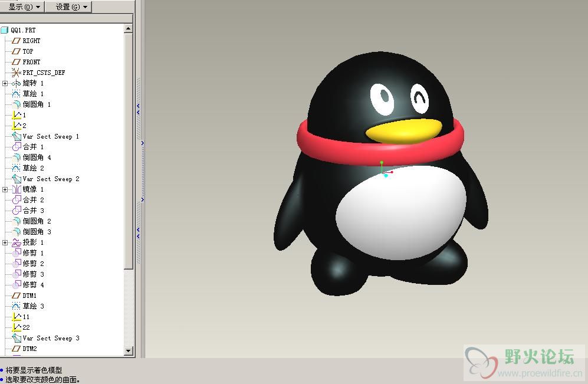The image size is (588, 384).
Task: Expand the 镜像 1 feature node
Action: (x=5, y=189)
